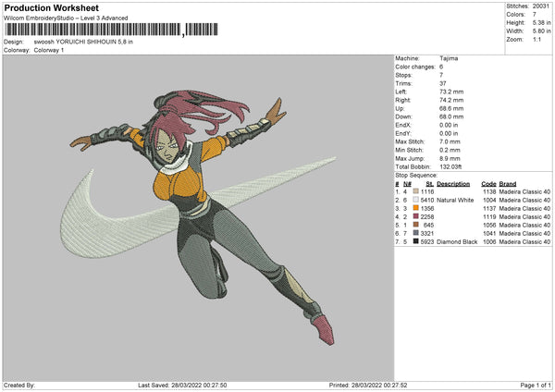Image resolution: width=555 pixels, height=392 pixels.
Task: Click the Brand column header
Action: click(x=509, y=183)
